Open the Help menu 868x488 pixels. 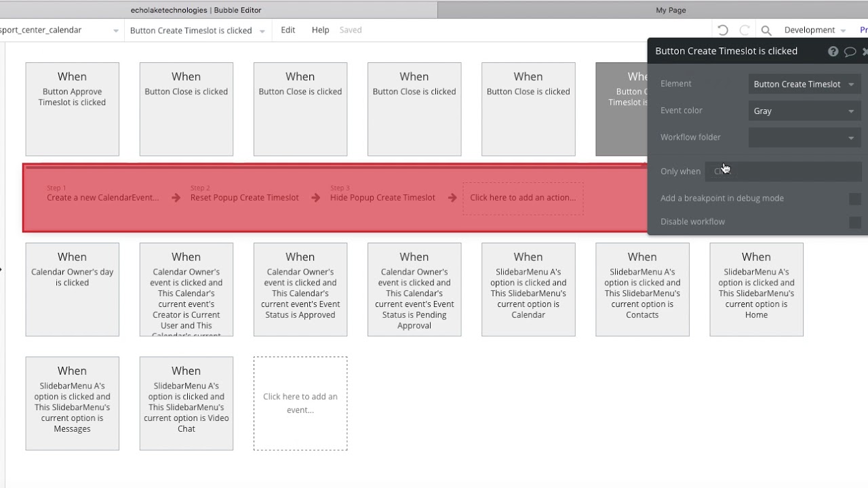coord(321,30)
